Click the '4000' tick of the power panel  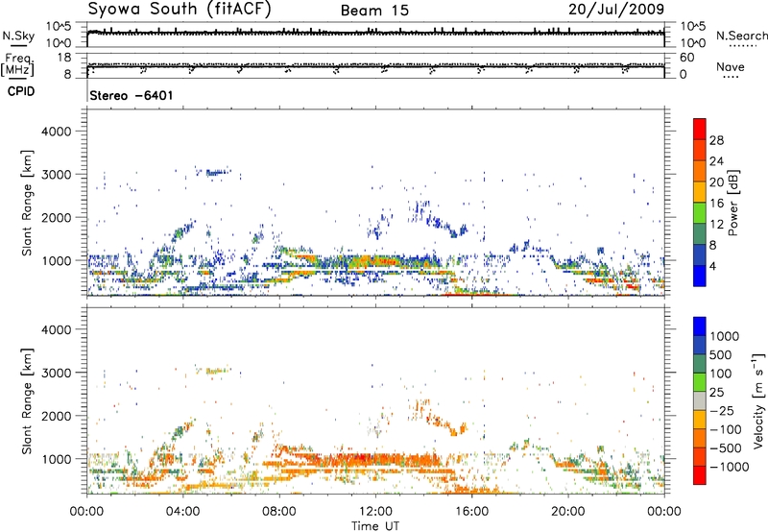tap(56, 132)
